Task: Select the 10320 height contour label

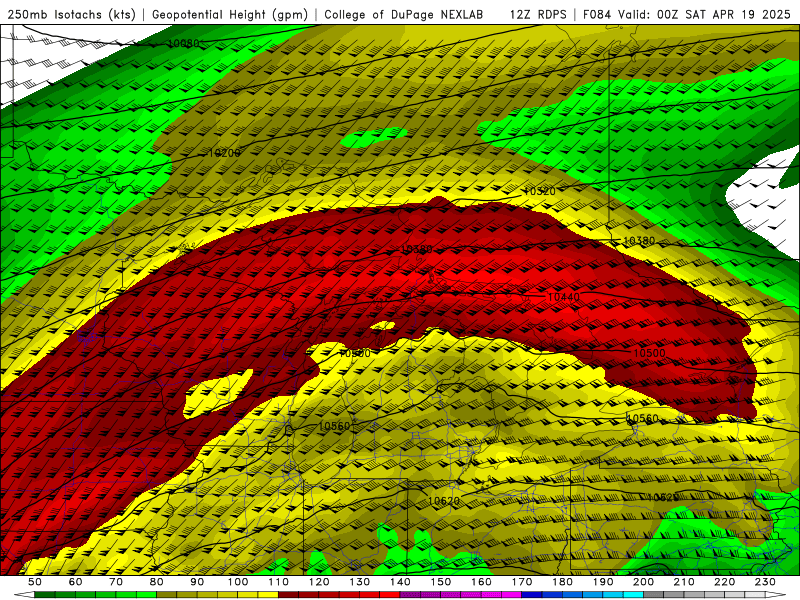Action: pyautogui.click(x=539, y=191)
